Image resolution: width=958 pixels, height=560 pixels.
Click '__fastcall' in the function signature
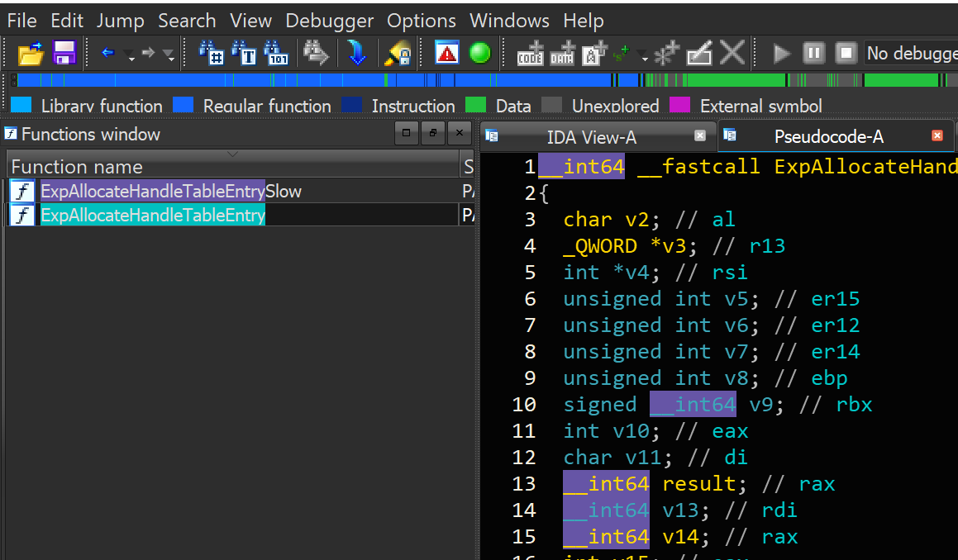tap(699, 167)
